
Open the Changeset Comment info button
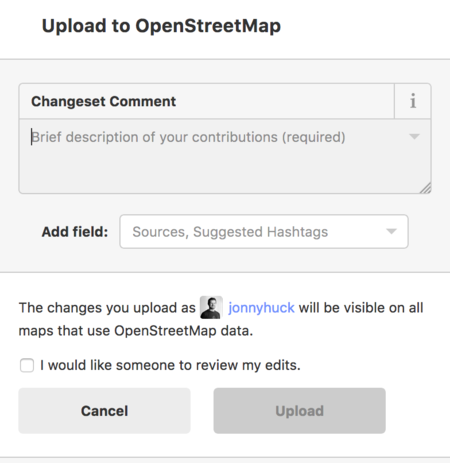point(413,101)
